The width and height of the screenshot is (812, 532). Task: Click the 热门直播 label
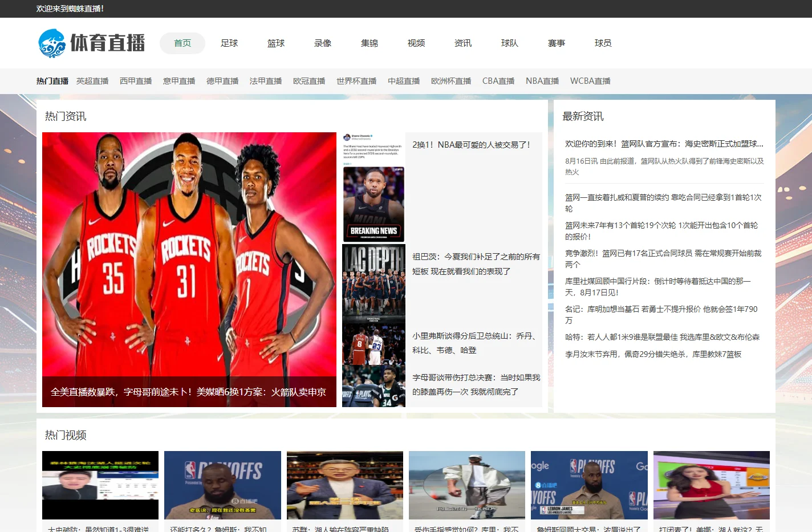[52, 81]
